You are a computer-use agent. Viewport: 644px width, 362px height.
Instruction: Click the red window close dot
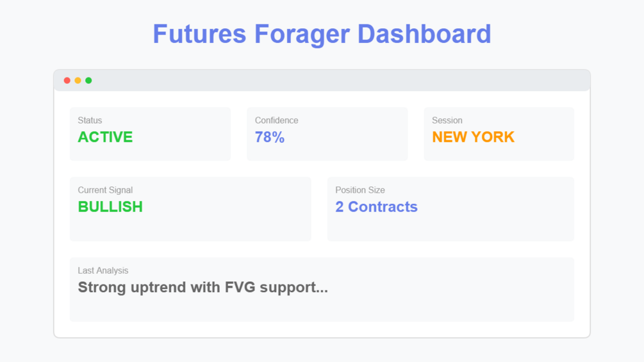tap(67, 81)
